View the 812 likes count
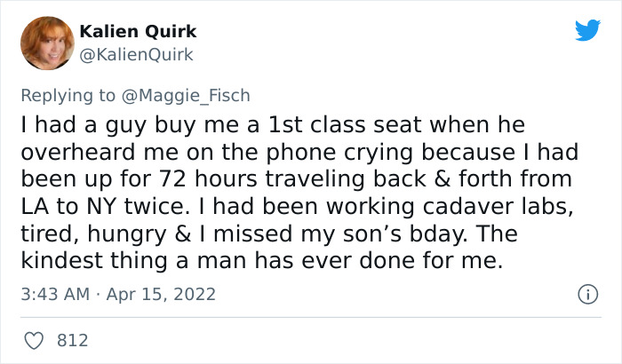 70,339
